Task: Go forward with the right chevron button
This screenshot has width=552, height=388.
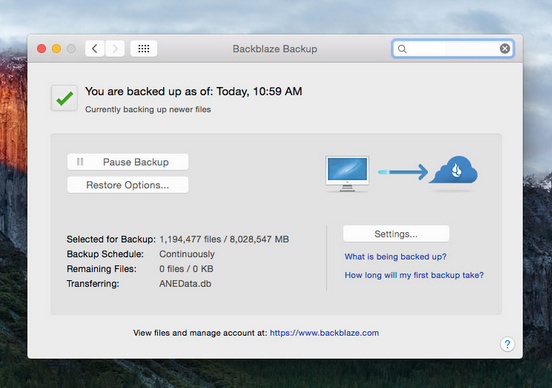Action: pyautogui.click(x=115, y=49)
